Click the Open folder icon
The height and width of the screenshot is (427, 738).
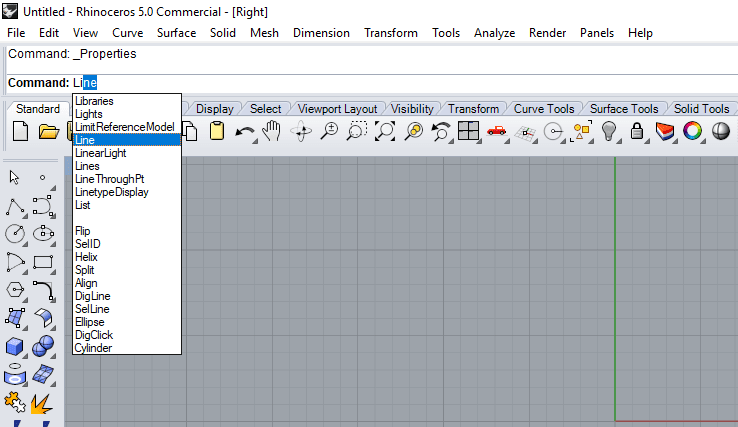(x=48, y=131)
